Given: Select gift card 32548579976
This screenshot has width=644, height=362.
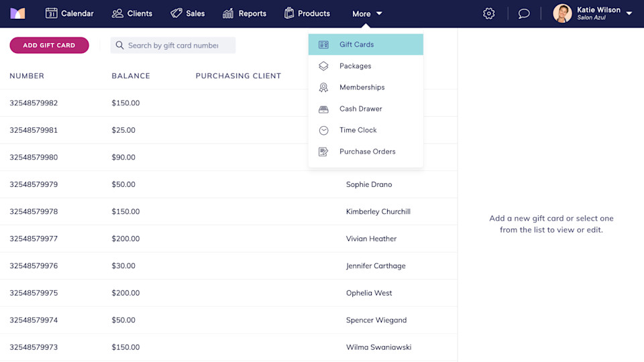Looking at the screenshot, I should (34, 265).
